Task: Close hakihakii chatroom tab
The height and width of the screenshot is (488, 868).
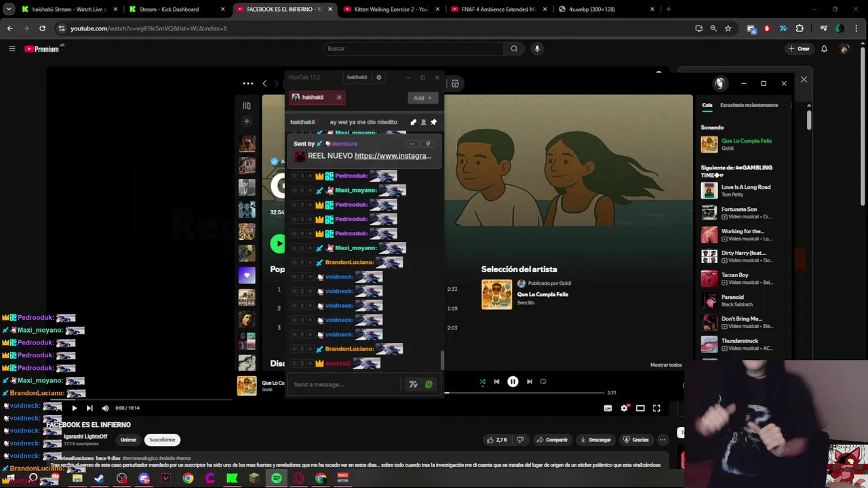Action: click(339, 98)
